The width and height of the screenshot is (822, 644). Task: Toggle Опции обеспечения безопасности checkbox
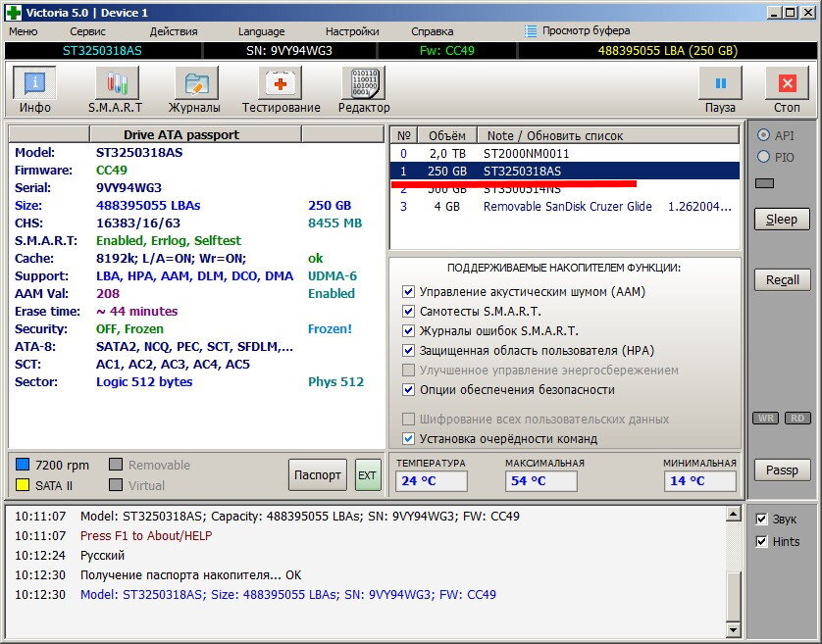[408, 389]
